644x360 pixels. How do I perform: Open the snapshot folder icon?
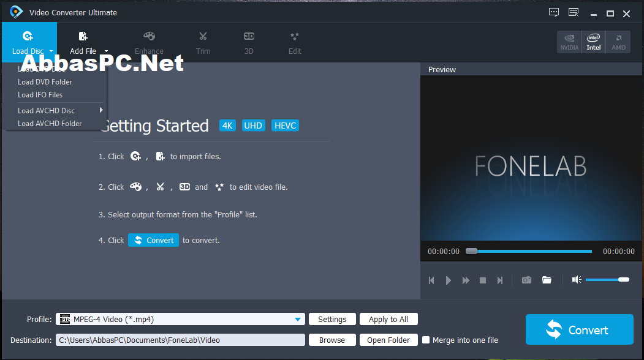(547, 280)
